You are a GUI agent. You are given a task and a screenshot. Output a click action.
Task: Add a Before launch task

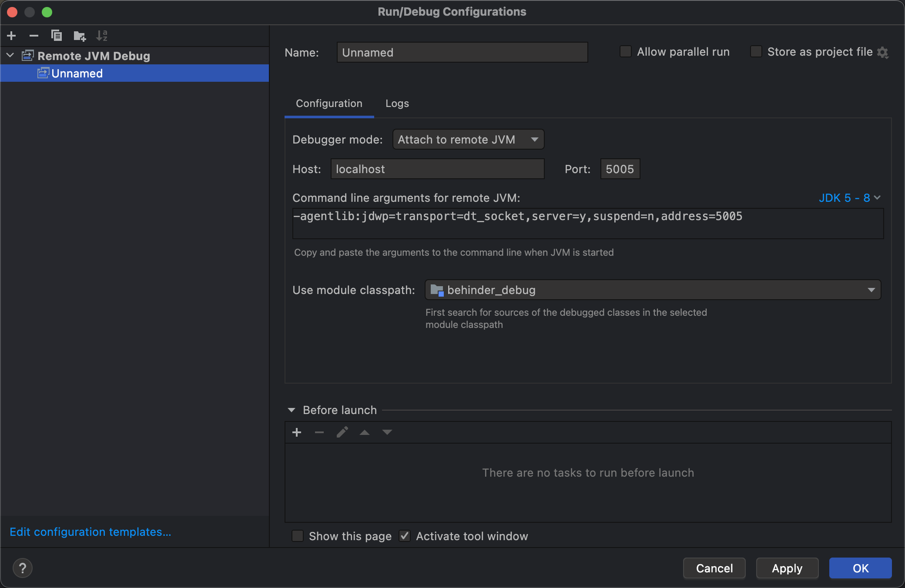tap(297, 432)
